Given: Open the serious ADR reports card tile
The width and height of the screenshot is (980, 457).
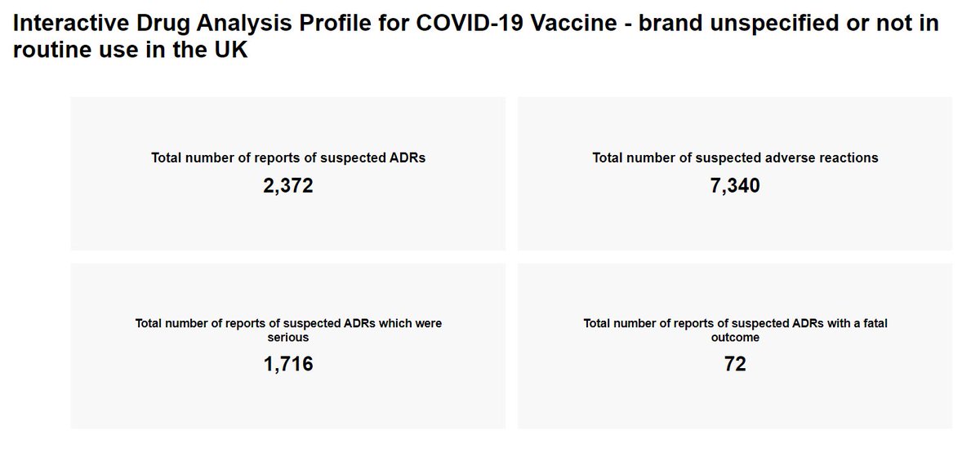Looking at the screenshot, I should coord(288,400).
